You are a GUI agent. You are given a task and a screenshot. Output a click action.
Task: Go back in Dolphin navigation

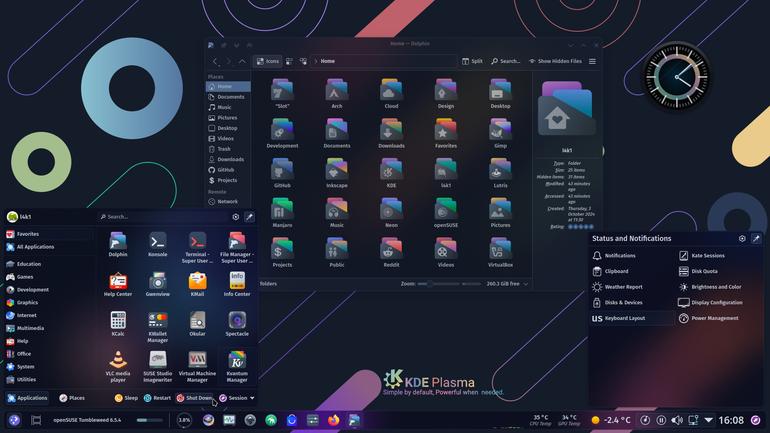[215, 61]
